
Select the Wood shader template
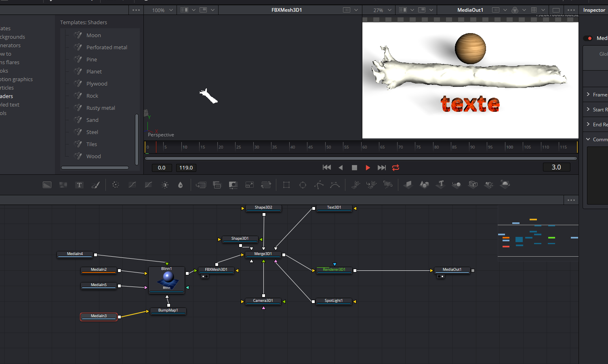pyautogui.click(x=93, y=156)
